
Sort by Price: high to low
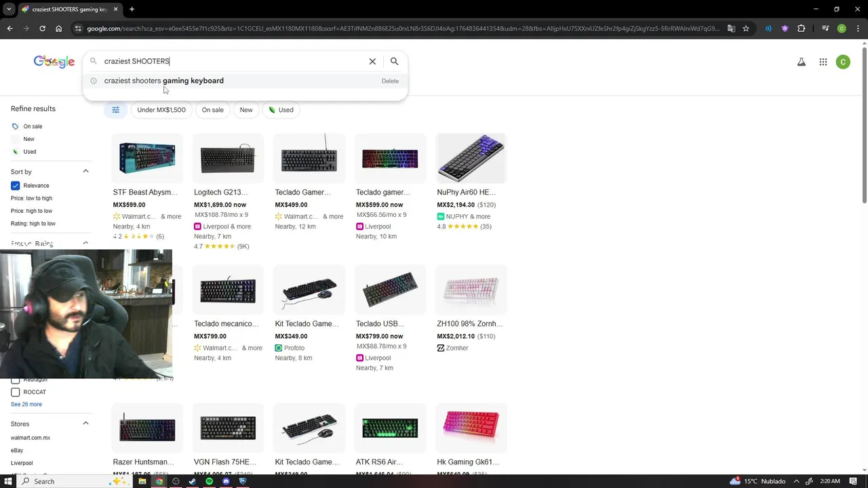[x=31, y=211]
